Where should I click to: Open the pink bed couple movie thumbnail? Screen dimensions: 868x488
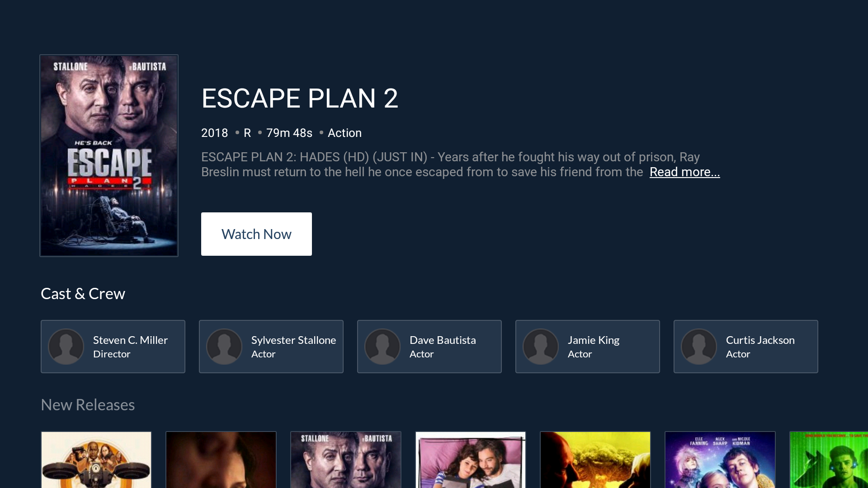tap(471, 460)
